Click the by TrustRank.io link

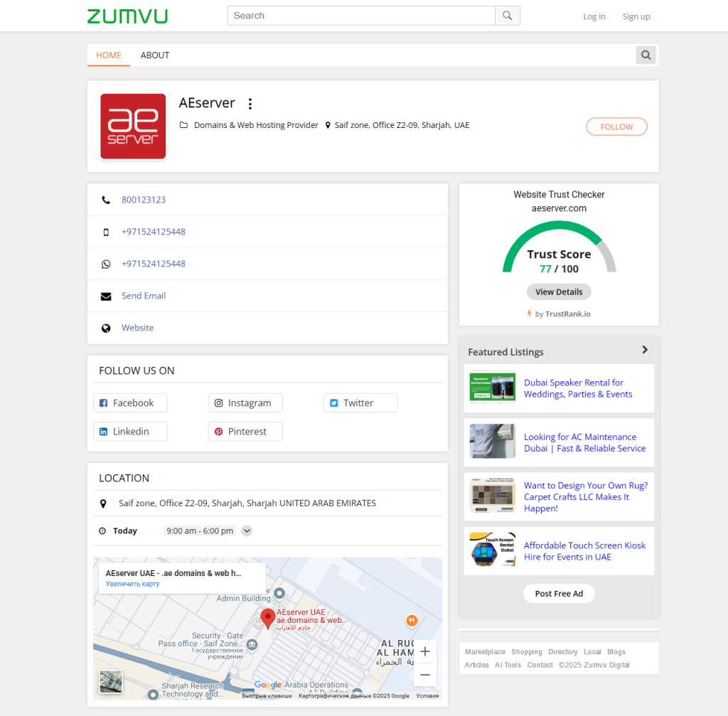coord(559,314)
